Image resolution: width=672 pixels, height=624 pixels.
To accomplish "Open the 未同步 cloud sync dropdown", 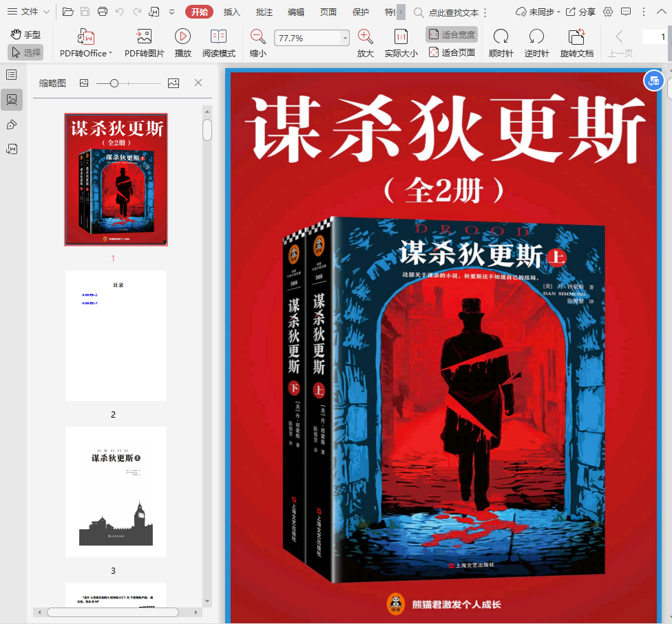I will click(538, 12).
